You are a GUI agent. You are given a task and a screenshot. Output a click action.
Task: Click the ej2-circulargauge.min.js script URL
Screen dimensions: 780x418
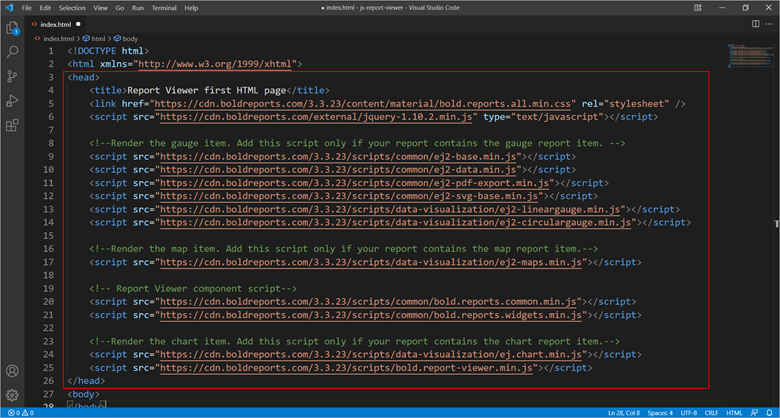(x=396, y=222)
